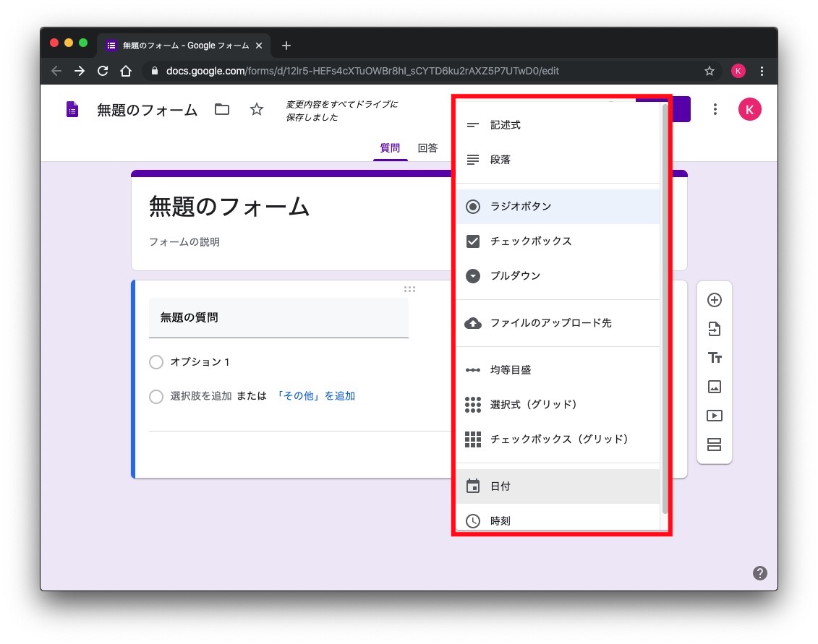818x644 pixels.
Task: Add a section using sidebar icon
Action: tap(714, 445)
